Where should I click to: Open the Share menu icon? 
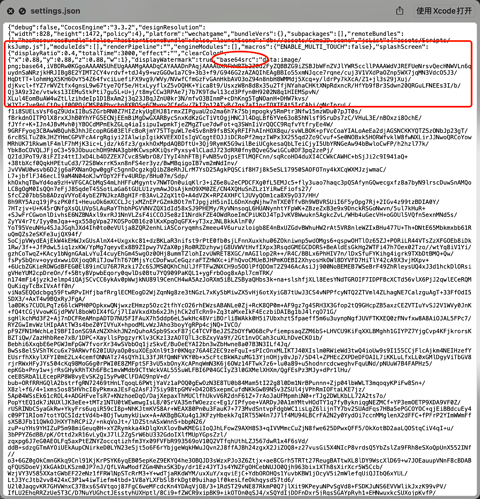pos(399,11)
